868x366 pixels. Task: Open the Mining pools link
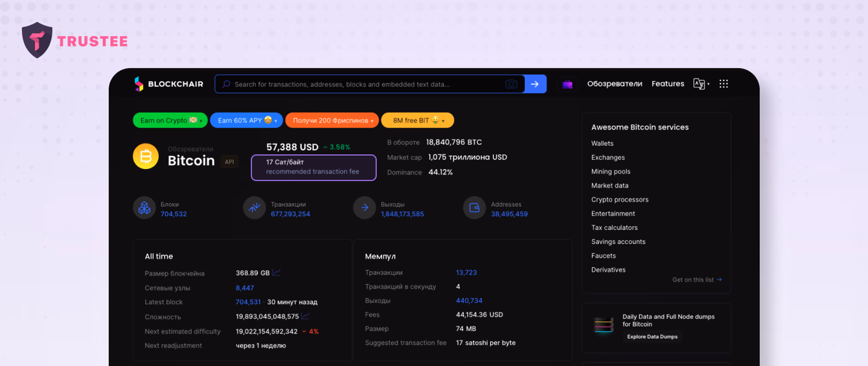point(611,171)
